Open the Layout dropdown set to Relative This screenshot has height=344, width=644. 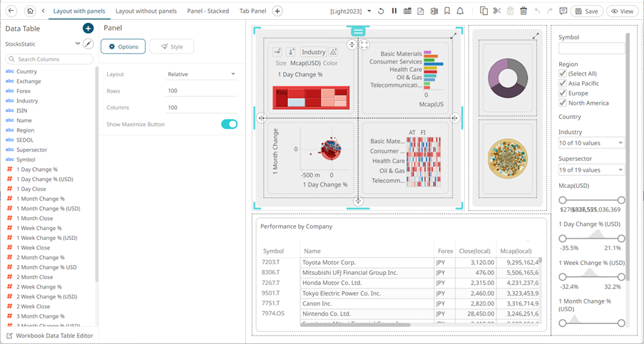(x=202, y=74)
